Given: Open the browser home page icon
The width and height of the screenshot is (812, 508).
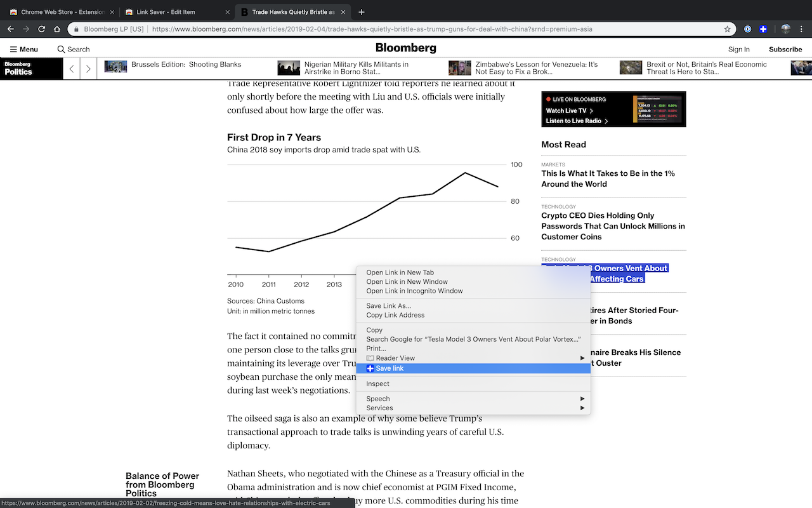Looking at the screenshot, I should coord(57,29).
